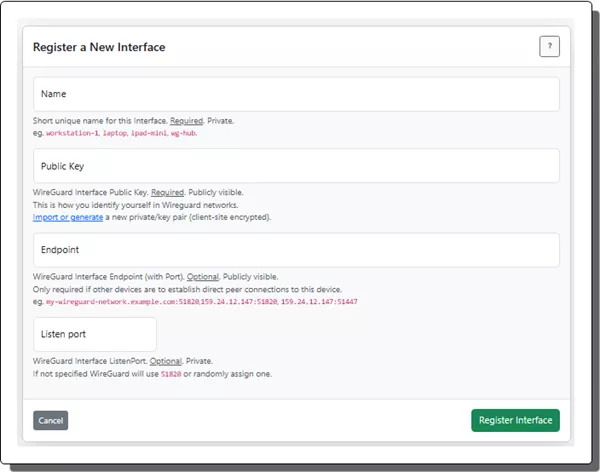Click the 'This is how you identify yourself' line

pyautogui.click(x=135, y=205)
